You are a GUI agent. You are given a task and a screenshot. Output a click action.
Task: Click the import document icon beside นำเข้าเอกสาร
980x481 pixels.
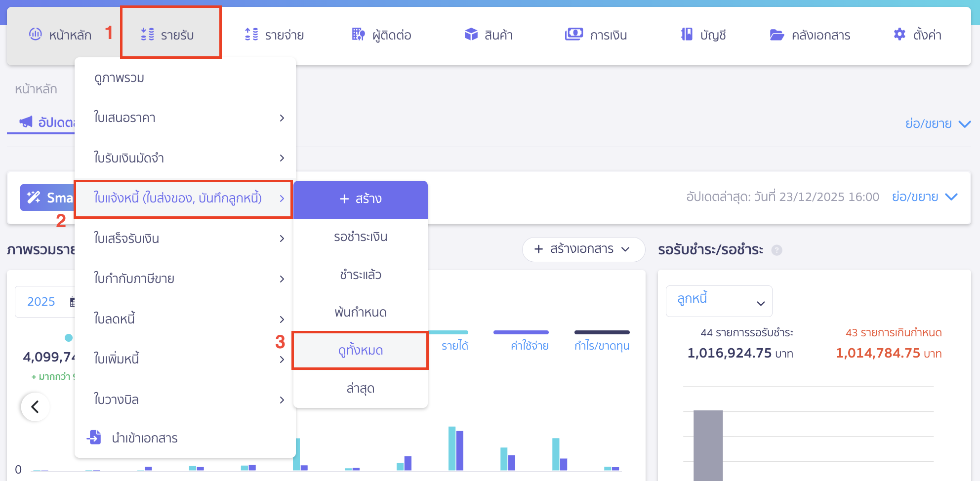click(94, 438)
